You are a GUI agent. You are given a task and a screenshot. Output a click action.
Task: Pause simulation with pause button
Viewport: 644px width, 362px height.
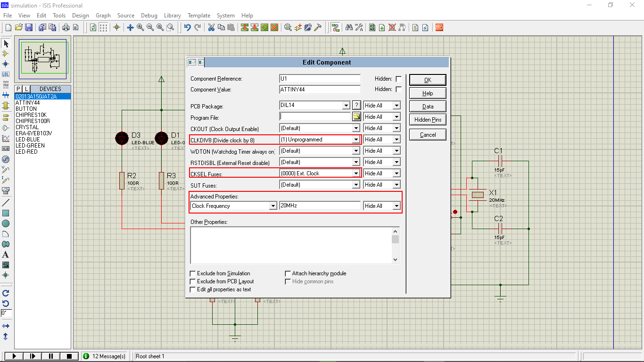pyautogui.click(x=51, y=356)
